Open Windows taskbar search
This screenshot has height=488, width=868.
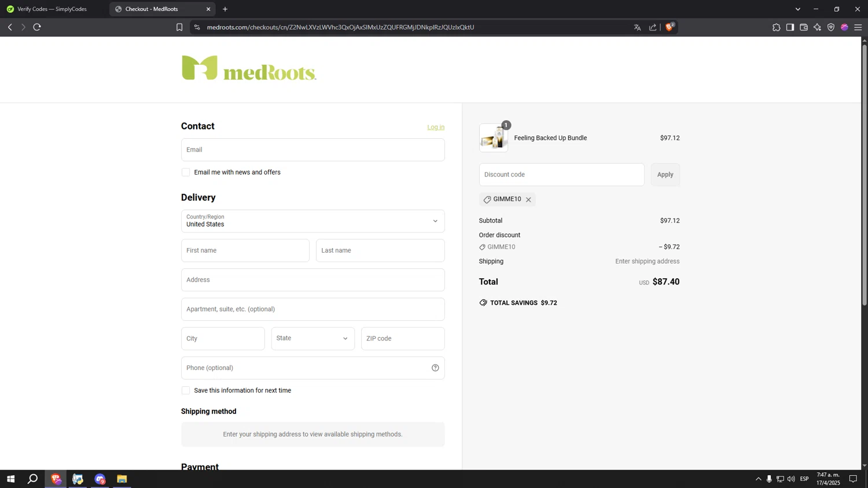(x=33, y=479)
